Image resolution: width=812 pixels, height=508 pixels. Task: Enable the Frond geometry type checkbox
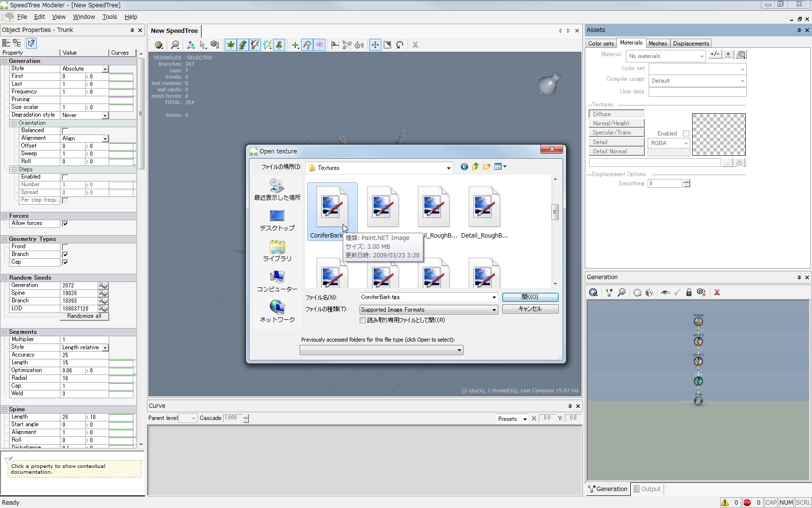[x=65, y=247]
